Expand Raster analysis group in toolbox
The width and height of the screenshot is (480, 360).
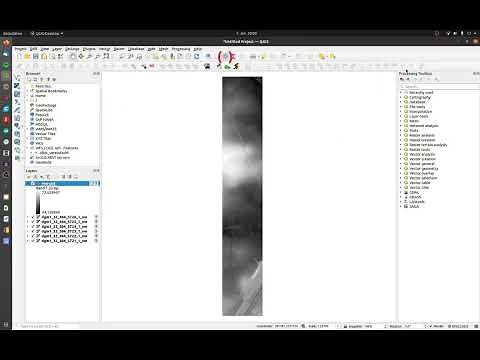401,135
